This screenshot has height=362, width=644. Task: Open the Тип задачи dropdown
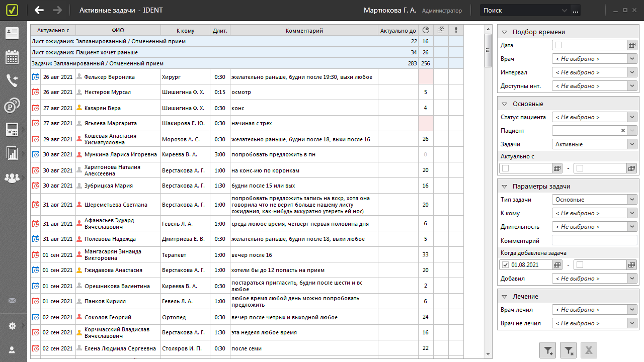(595, 200)
